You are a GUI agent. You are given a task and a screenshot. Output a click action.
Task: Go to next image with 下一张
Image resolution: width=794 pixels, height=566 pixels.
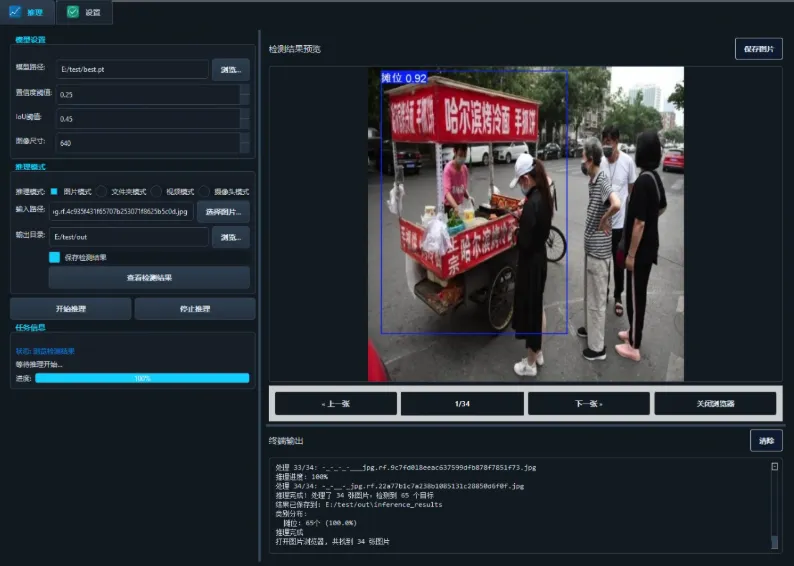[x=589, y=403]
